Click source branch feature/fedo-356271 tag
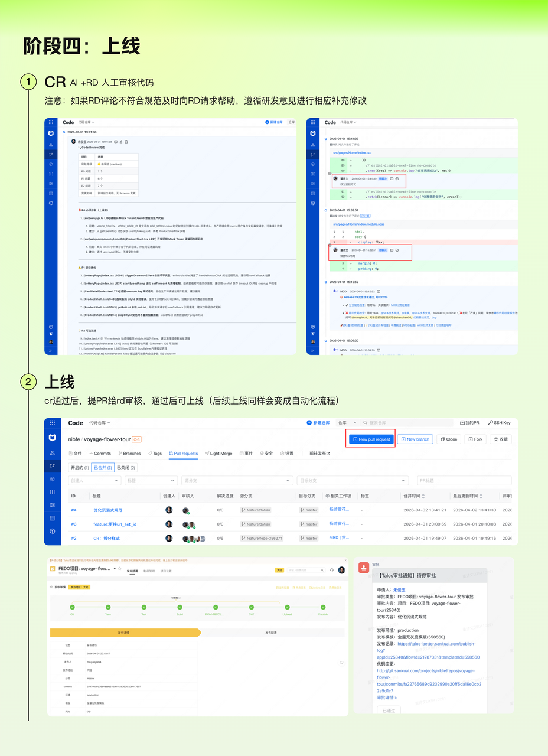 coord(262,538)
